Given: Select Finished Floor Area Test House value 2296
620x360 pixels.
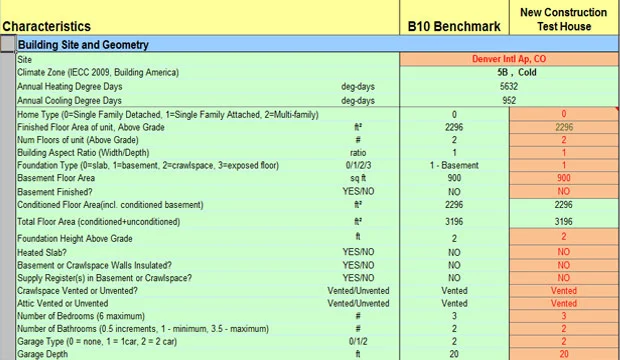Looking at the screenshot, I should 564,127.
